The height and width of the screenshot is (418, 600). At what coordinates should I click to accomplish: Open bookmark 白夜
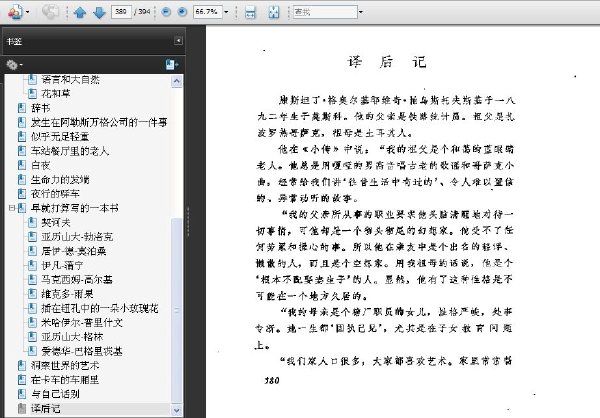coord(41,165)
